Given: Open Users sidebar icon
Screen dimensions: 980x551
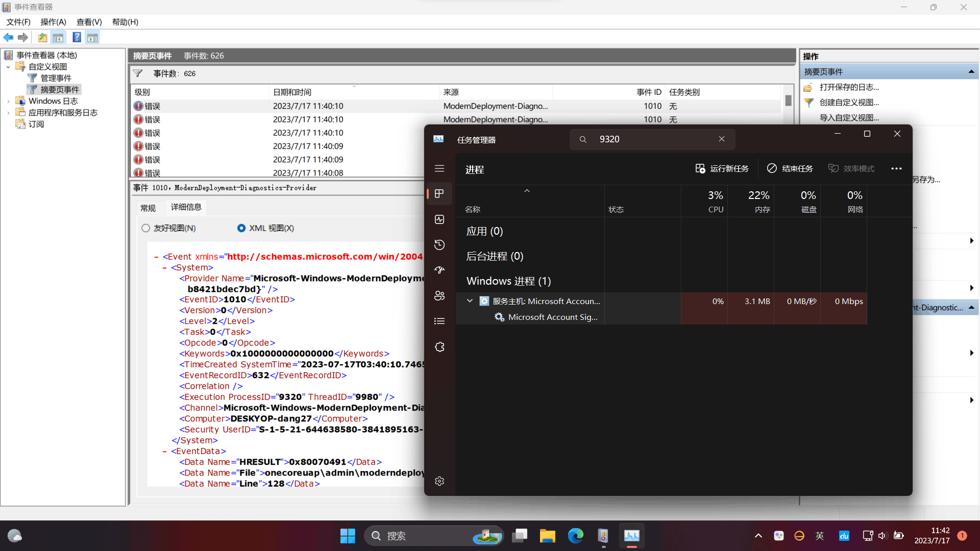Looking at the screenshot, I should click(439, 296).
